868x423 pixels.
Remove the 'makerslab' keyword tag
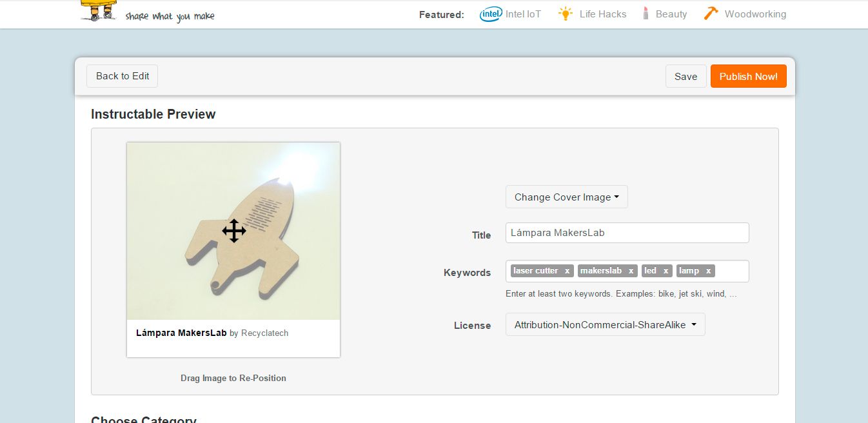coord(631,271)
